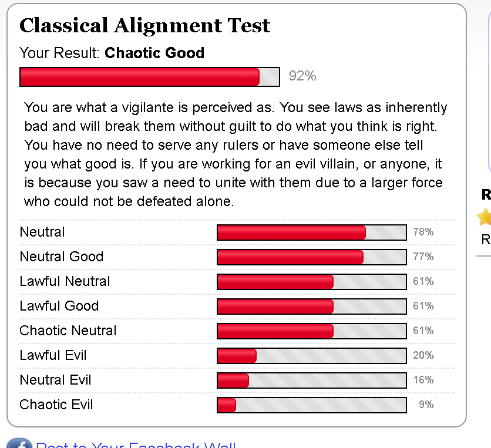Image resolution: width=491 pixels, height=448 pixels.
Task: Select the Chaotic Neutral row label
Action: click(x=68, y=331)
